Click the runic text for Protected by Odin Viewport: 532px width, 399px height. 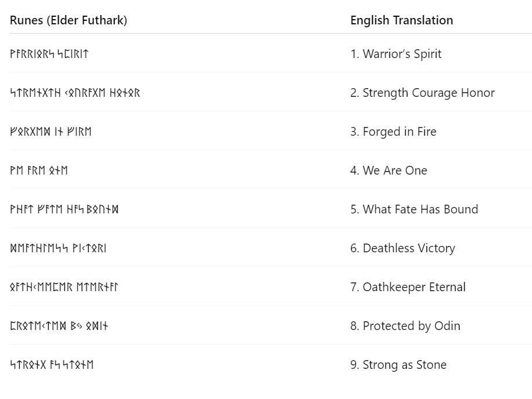pos(59,326)
